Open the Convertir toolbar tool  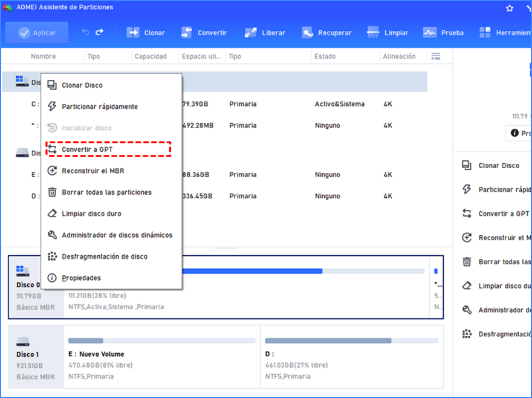point(204,33)
